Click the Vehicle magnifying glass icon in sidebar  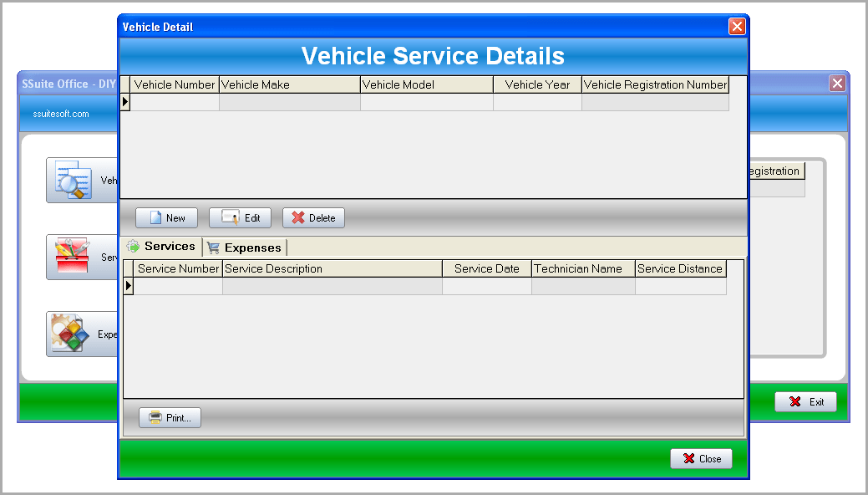tap(75, 180)
